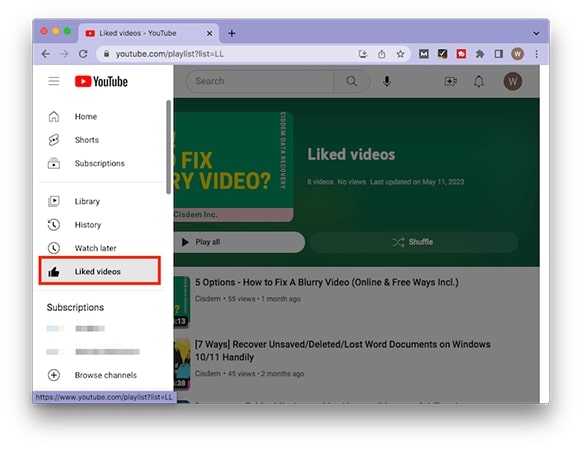Select the Liked videos - YouTube tab
Image resolution: width=582 pixels, height=450 pixels.
148,33
